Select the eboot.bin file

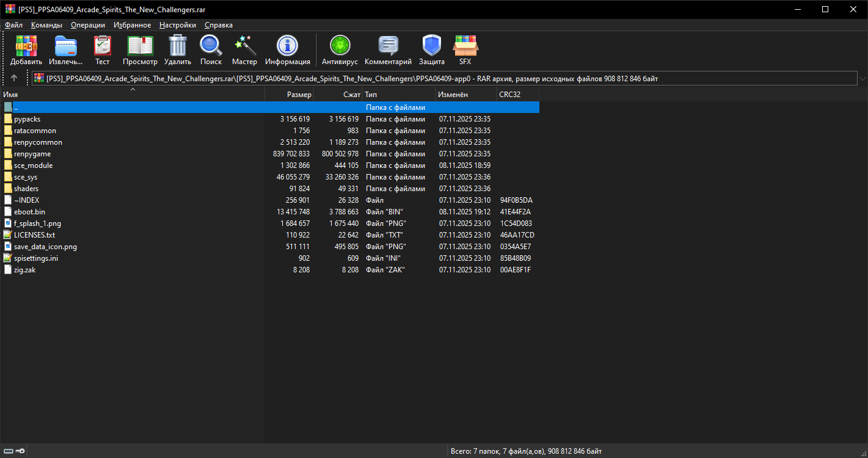point(29,212)
